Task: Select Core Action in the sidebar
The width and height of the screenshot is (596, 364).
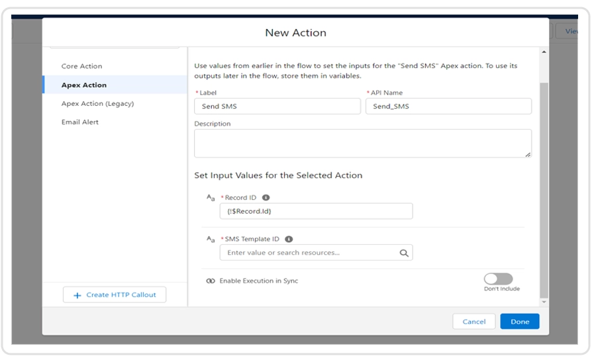Action: coord(81,66)
